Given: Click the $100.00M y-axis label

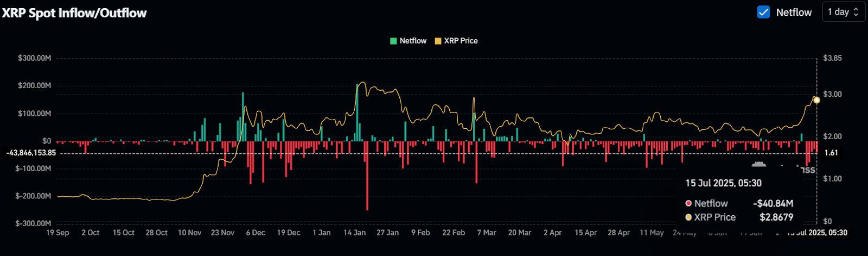Looking at the screenshot, I should (x=35, y=113).
